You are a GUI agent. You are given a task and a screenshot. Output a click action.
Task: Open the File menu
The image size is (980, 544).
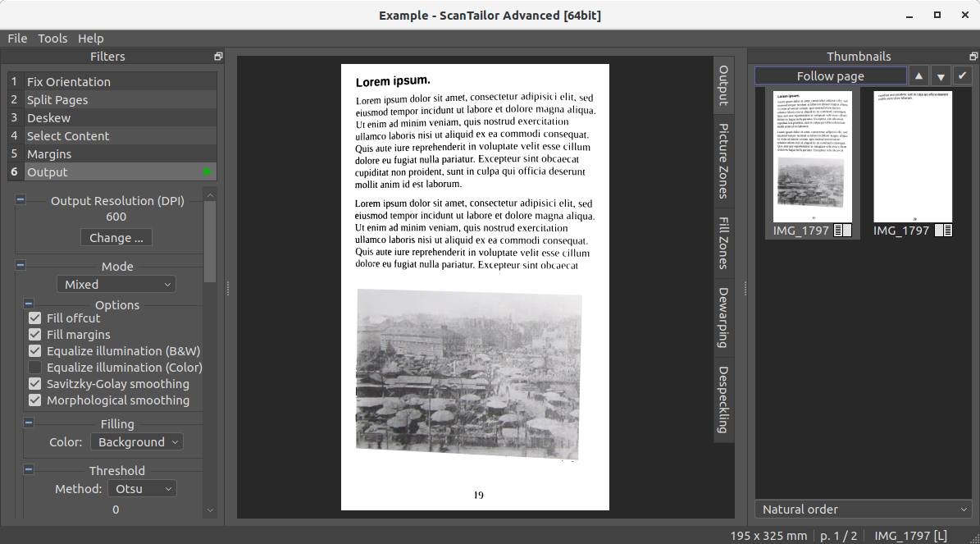point(17,38)
